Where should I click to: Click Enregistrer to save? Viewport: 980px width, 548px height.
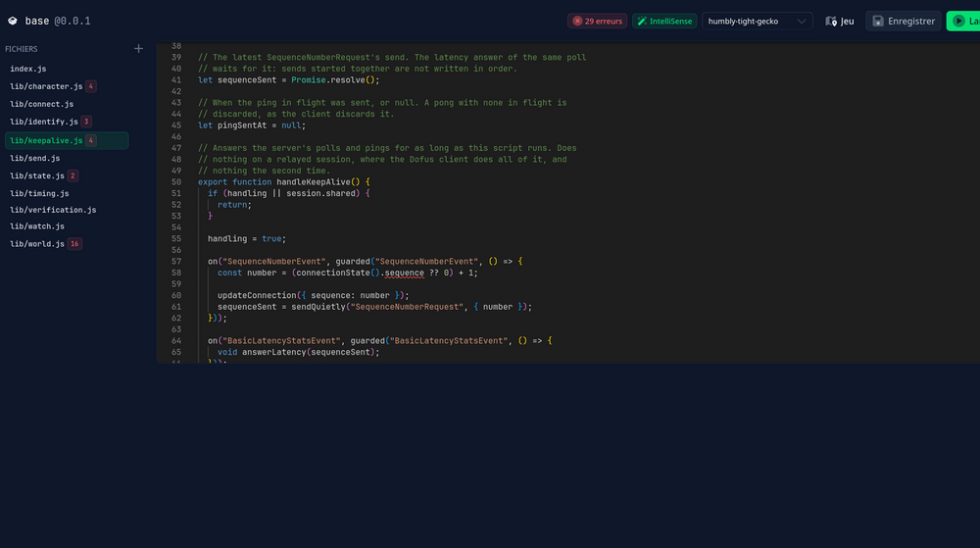coord(904,21)
